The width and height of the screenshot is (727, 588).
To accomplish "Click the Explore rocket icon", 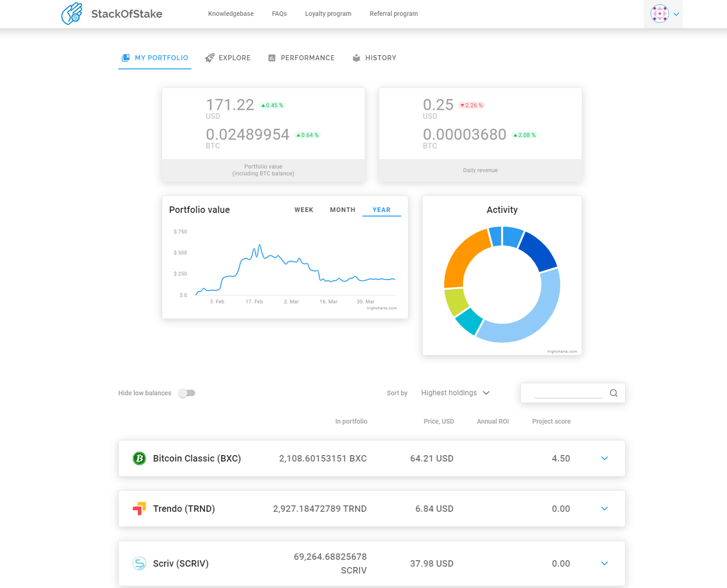I will pyautogui.click(x=210, y=58).
